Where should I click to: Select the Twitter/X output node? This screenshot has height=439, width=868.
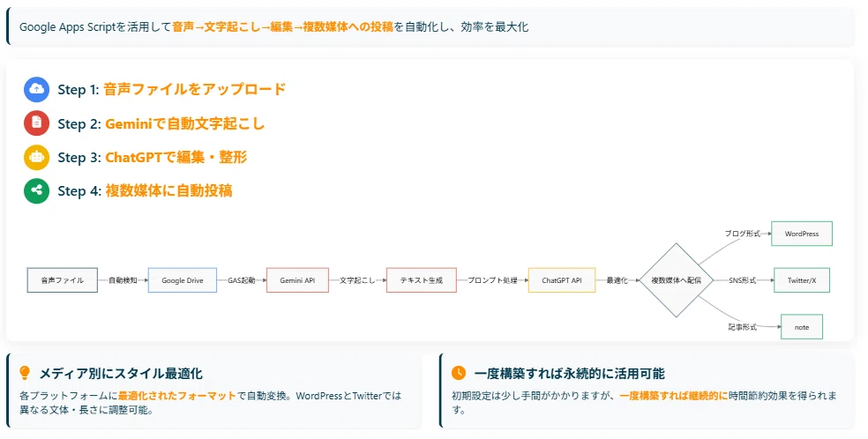tap(802, 280)
